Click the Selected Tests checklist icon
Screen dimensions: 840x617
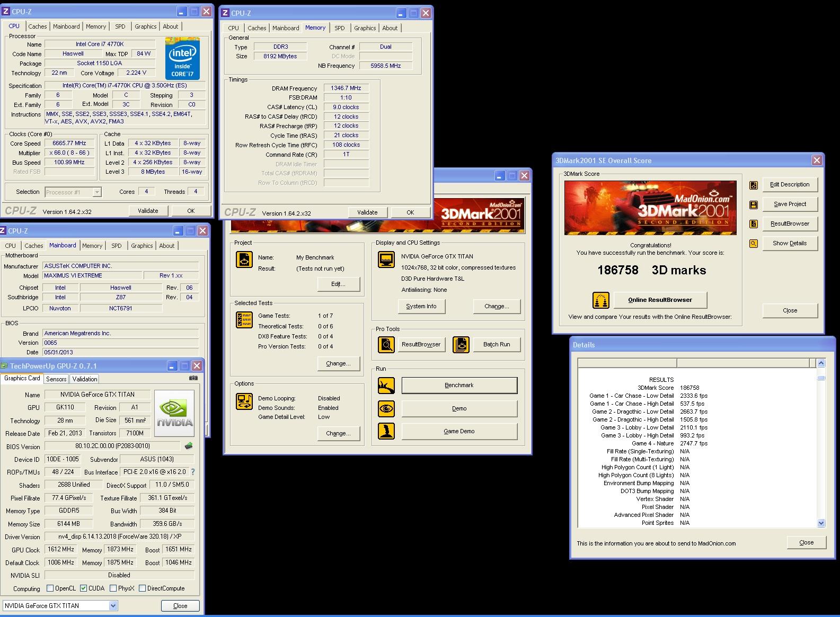click(244, 320)
